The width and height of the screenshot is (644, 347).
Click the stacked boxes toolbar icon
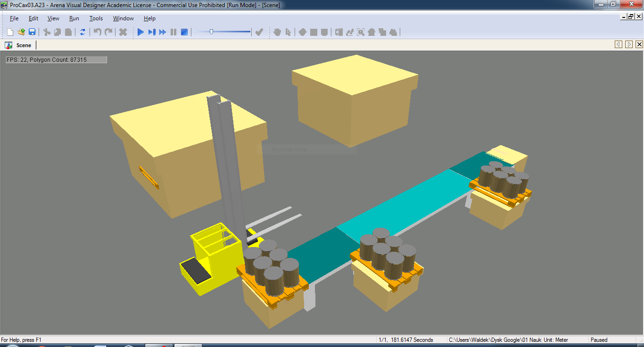(382, 32)
